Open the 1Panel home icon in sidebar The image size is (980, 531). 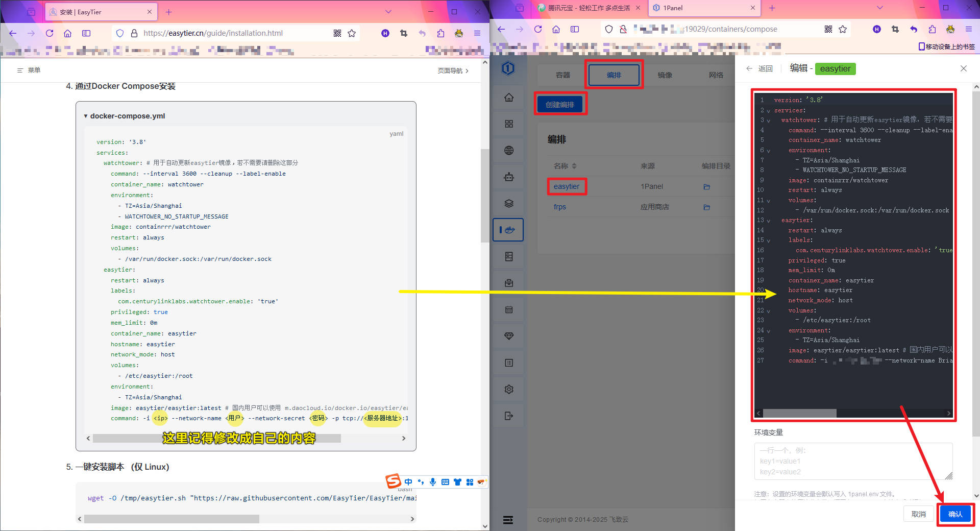[x=508, y=98]
